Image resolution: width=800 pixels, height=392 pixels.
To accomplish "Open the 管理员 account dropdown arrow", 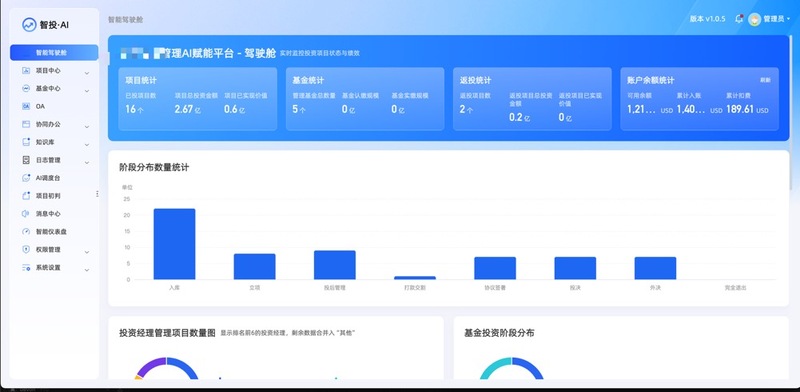I will coord(789,19).
